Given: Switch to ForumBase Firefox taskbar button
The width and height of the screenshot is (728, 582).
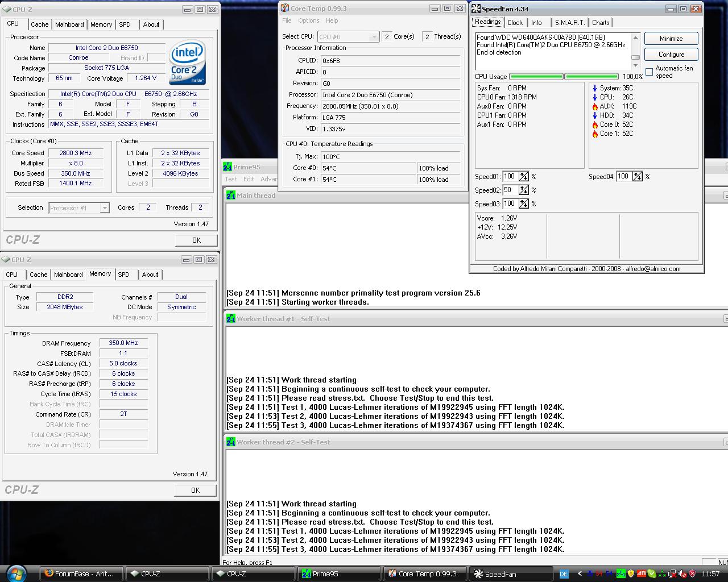Looking at the screenshot, I should click(x=81, y=573).
